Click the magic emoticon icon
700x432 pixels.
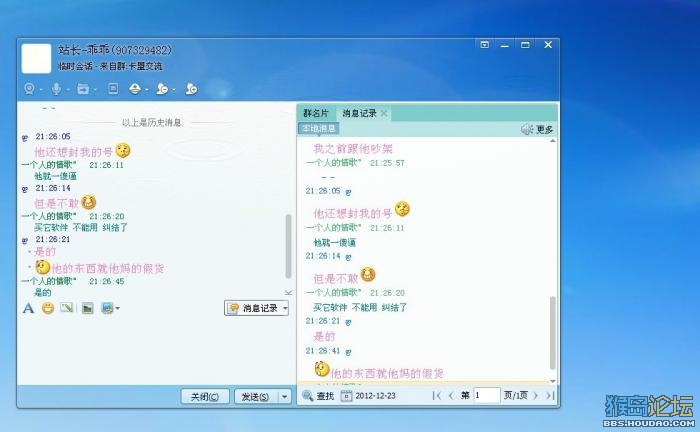pos(67,307)
